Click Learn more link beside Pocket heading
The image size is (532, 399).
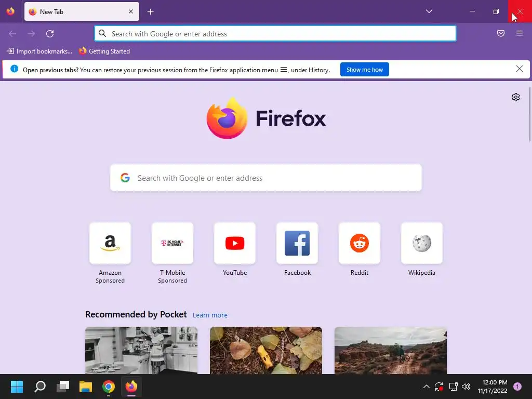point(210,315)
